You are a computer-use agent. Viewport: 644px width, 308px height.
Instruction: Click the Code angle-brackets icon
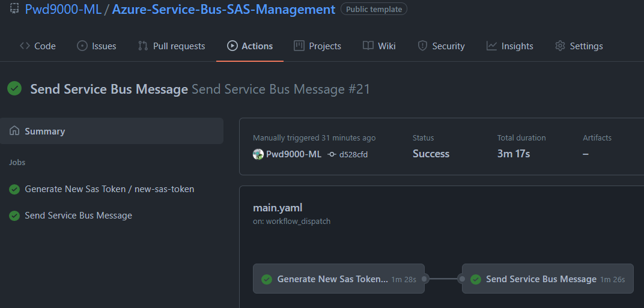coord(25,46)
